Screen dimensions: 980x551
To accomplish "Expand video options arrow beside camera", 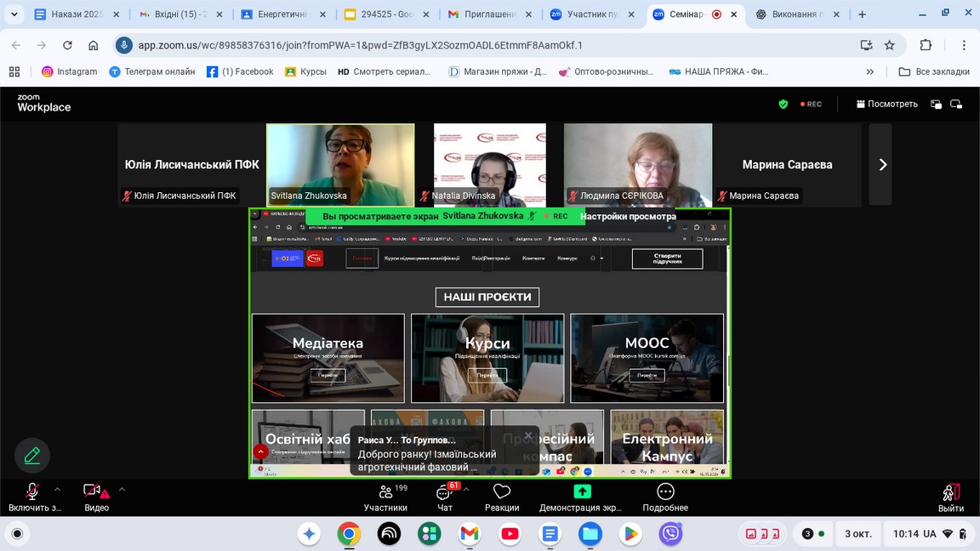I will pos(122,489).
